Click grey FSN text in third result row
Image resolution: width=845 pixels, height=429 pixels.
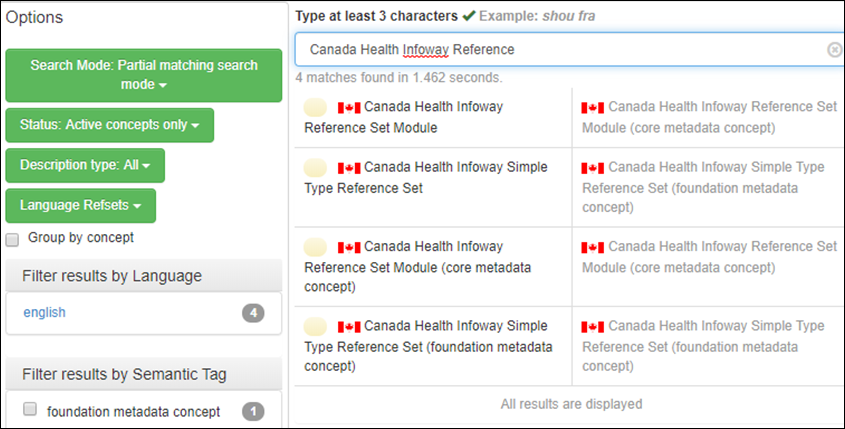pos(709,257)
